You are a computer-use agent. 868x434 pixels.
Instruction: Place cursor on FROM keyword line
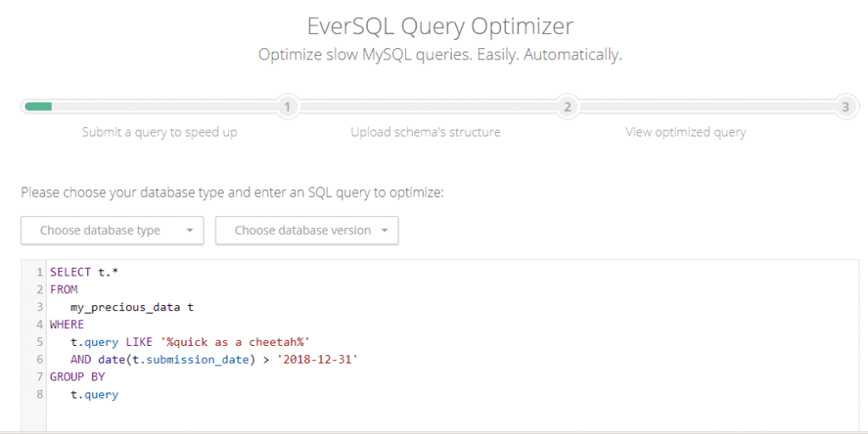pos(64,289)
